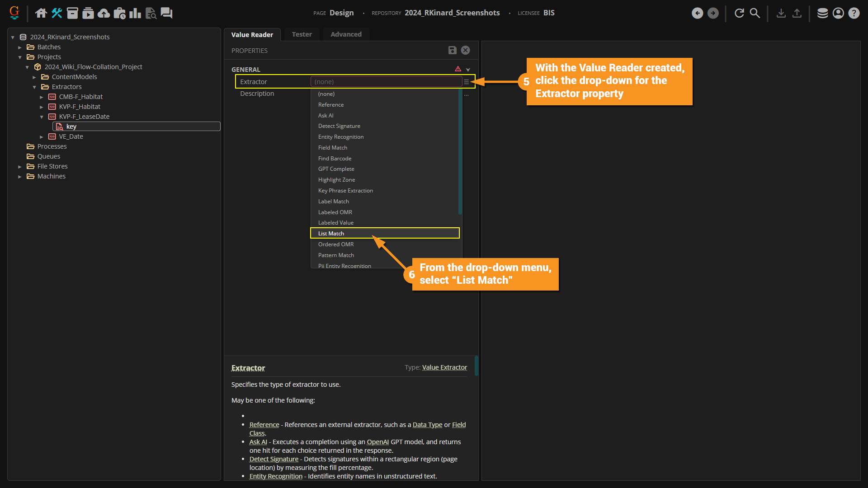
Task: Open the Batches archive icon
Action: pos(72,13)
